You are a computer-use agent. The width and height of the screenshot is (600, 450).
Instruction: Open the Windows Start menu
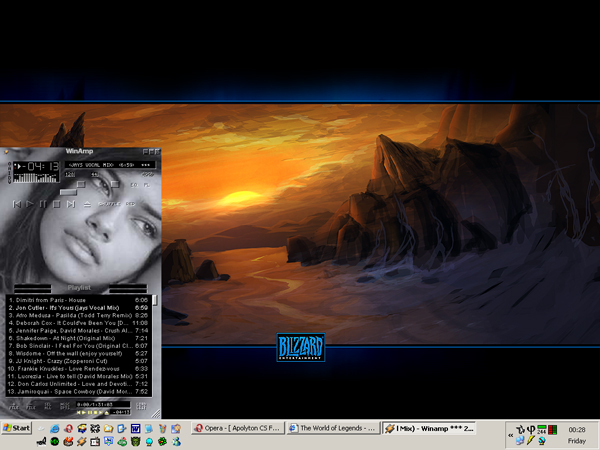click(x=17, y=428)
